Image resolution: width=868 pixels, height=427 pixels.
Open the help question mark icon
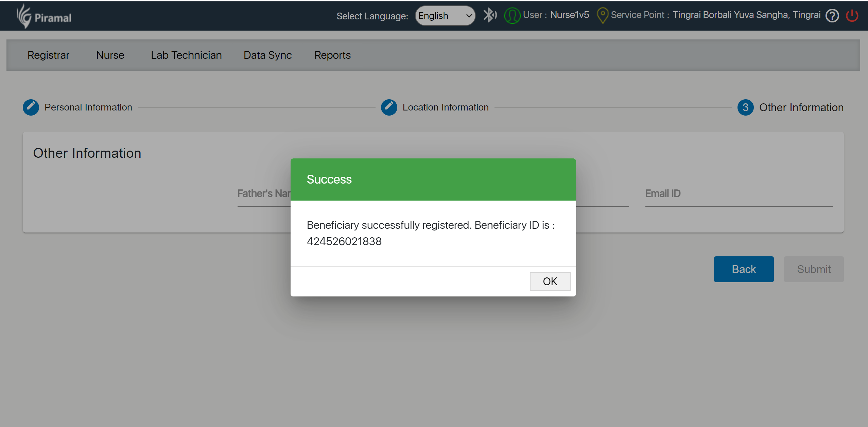click(832, 16)
